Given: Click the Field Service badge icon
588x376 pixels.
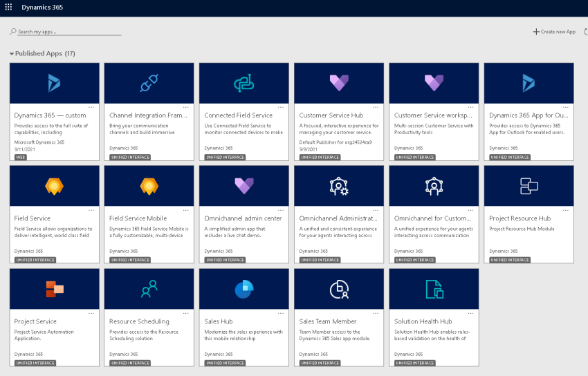Looking at the screenshot, I should pos(55,186).
